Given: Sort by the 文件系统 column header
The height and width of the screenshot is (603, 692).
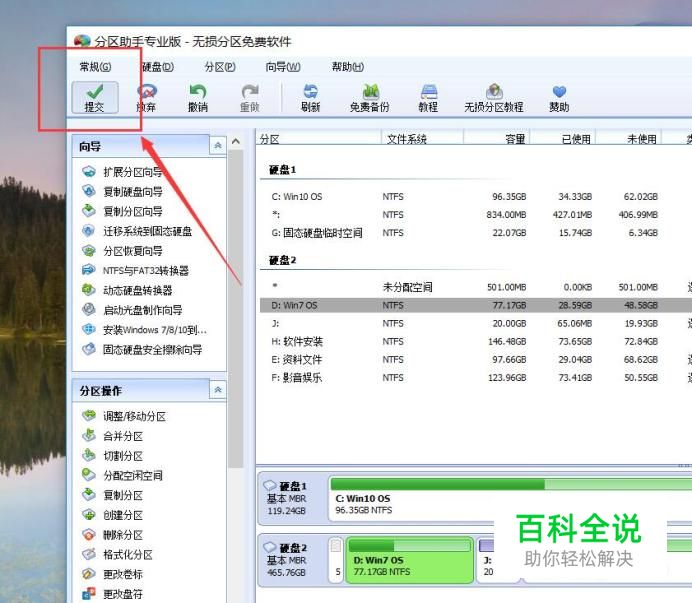Looking at the screenshot, I should coord(422,139).
